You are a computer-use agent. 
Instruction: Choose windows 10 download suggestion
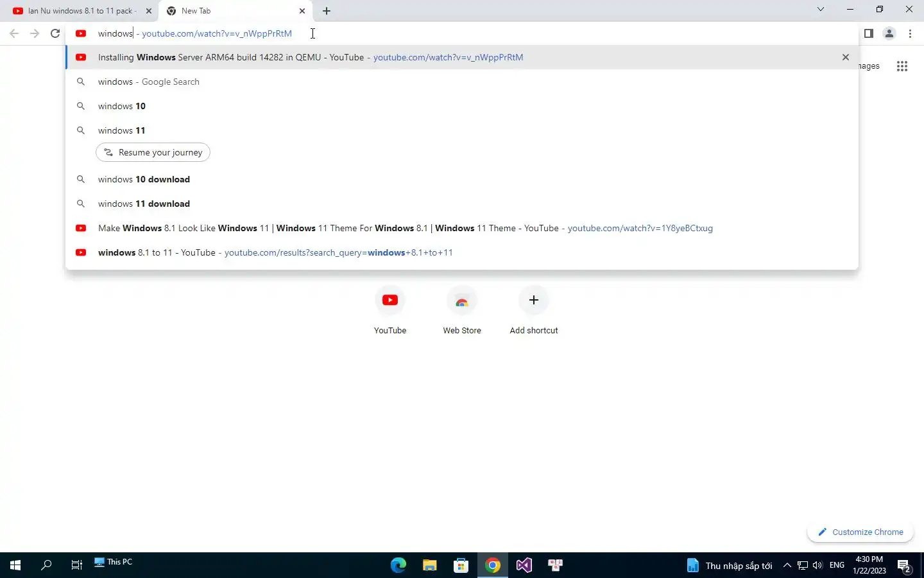pyautogui.click(x=461, y=179)
